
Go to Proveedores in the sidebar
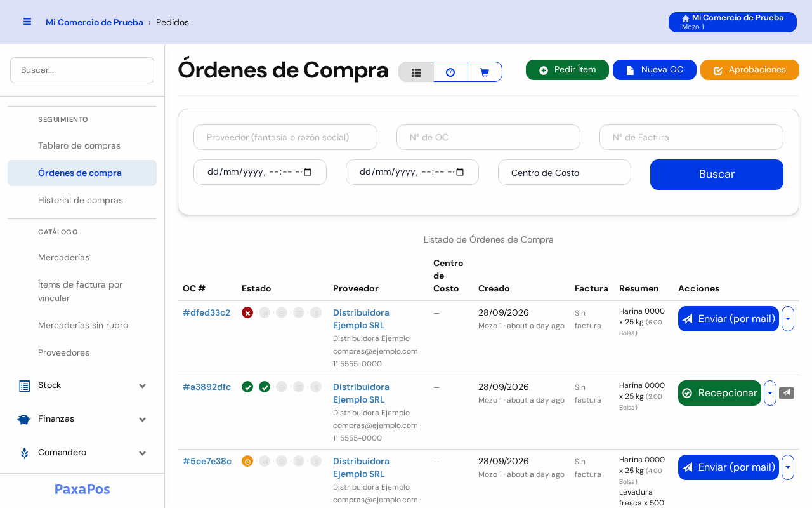pyautogui.click(x=82, y=353)
